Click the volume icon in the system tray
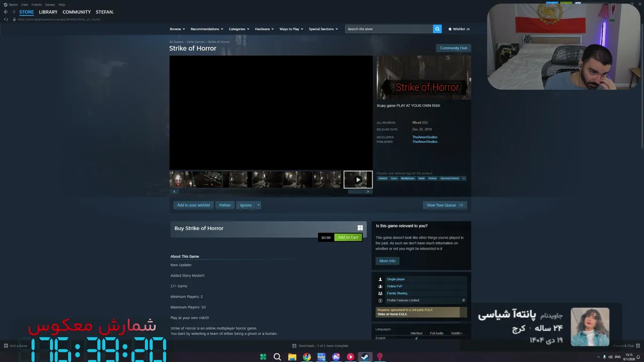Image resolution: width=644 pixels, height=362 pixels. point(610,357)
